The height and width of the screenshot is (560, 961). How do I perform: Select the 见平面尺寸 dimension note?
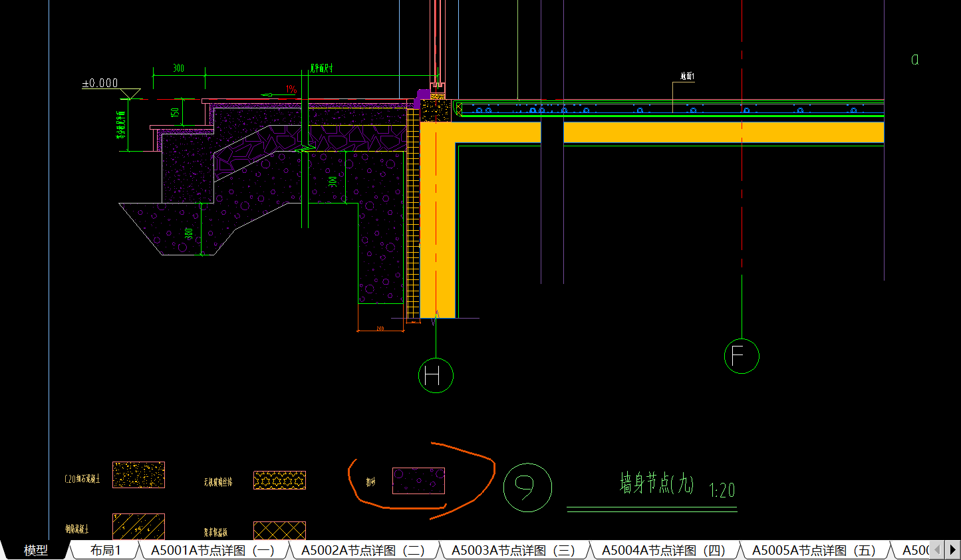coord(322,68)
